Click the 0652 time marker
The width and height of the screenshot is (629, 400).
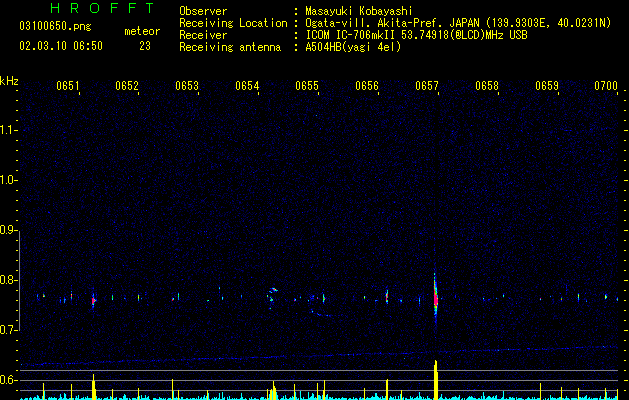127,85
